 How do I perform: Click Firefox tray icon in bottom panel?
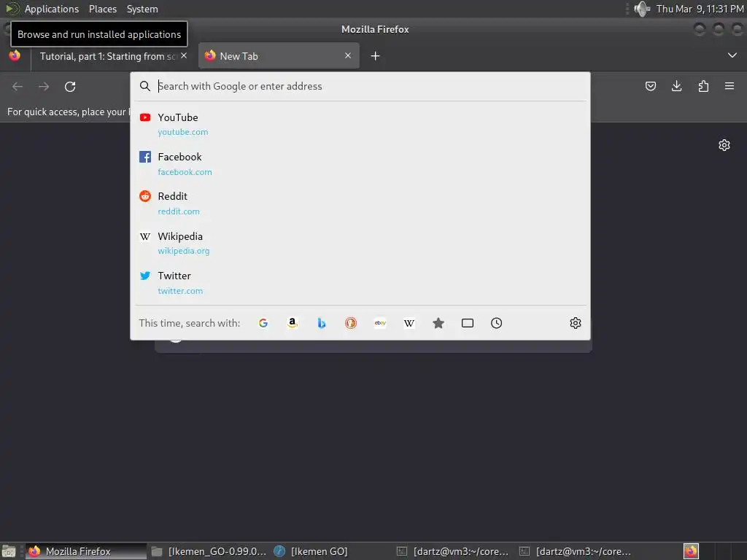tap(692, 551)
